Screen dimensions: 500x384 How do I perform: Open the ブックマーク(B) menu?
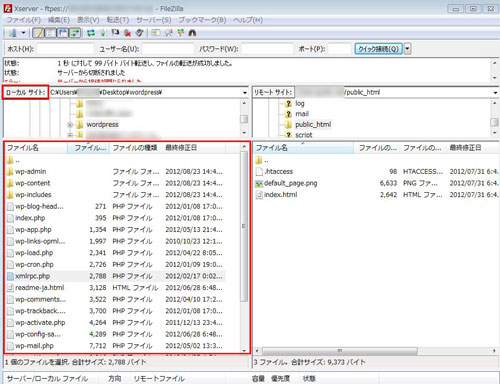202,20
